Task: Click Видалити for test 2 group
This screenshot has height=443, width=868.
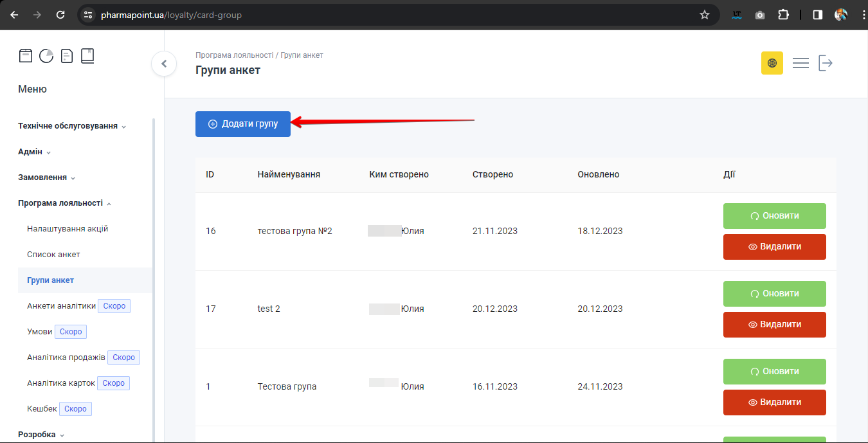Action: (774, 325)
